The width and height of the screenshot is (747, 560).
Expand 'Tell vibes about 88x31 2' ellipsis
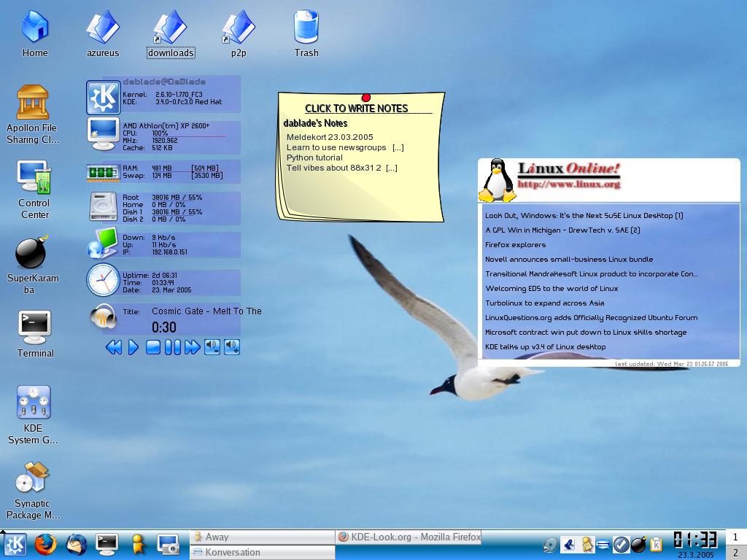point(392,168)
